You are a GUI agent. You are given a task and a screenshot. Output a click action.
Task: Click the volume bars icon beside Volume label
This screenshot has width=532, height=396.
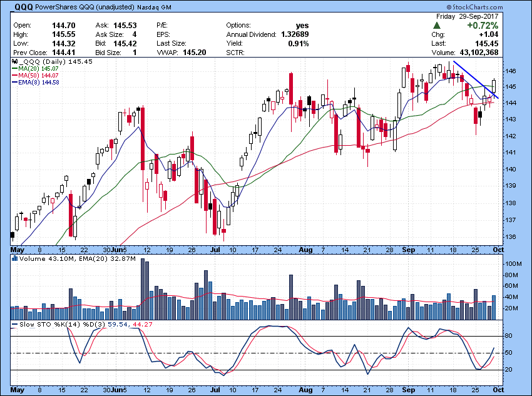(14, 258)
